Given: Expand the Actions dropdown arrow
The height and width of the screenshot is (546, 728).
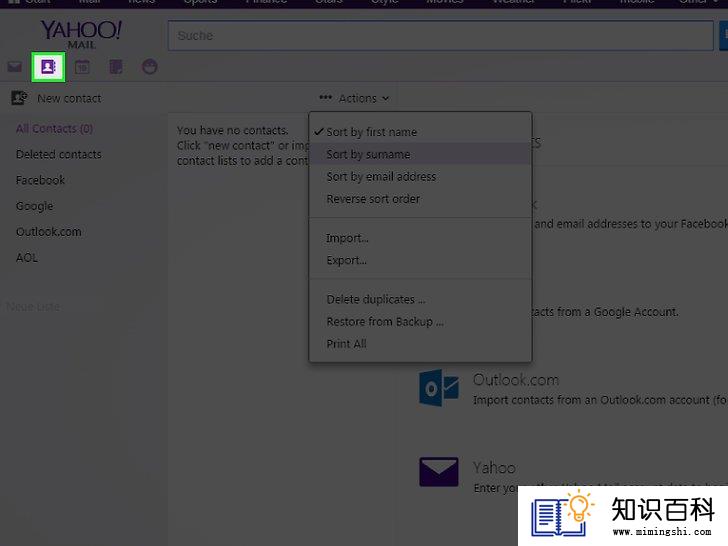Looking at the screenshot, I should point(385,98).
